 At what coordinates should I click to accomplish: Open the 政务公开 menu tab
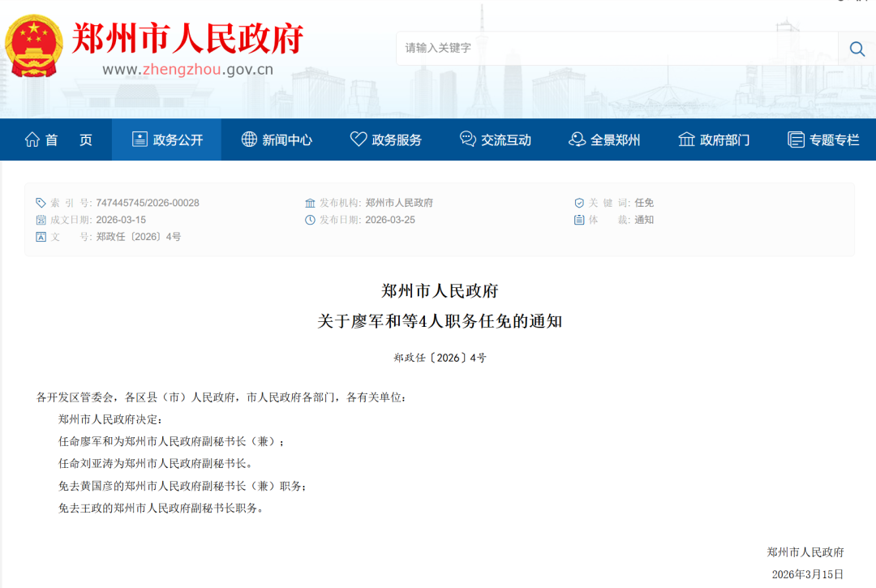pos(167,139)
